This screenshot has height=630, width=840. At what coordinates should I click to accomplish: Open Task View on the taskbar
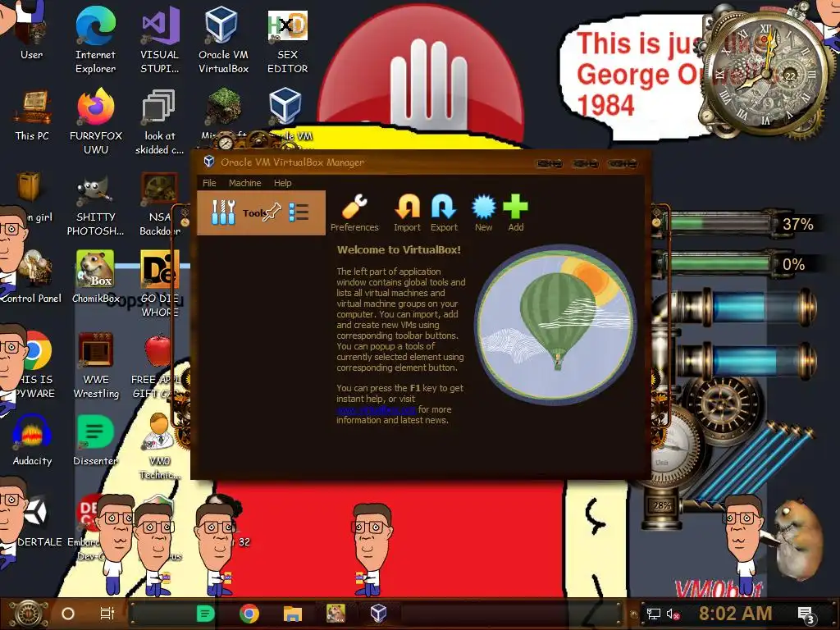(x=107, y=614)
